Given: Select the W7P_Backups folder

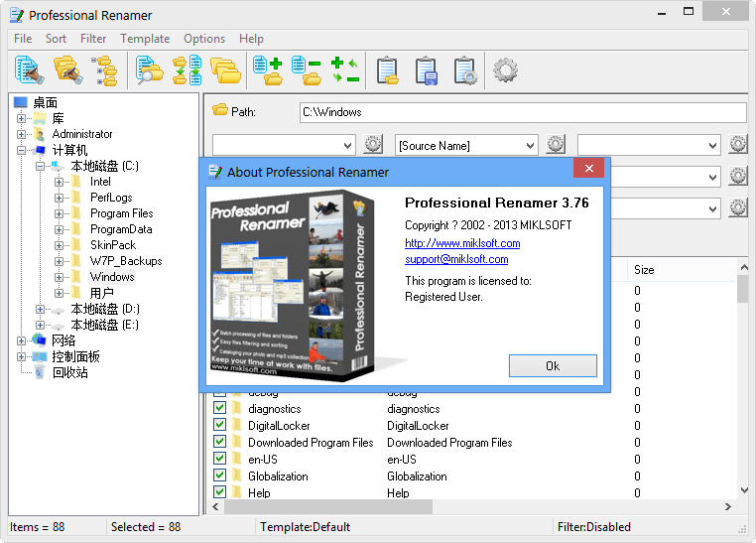Looking at the screenshot, I should pyautogui.click(x=126, y=261).
